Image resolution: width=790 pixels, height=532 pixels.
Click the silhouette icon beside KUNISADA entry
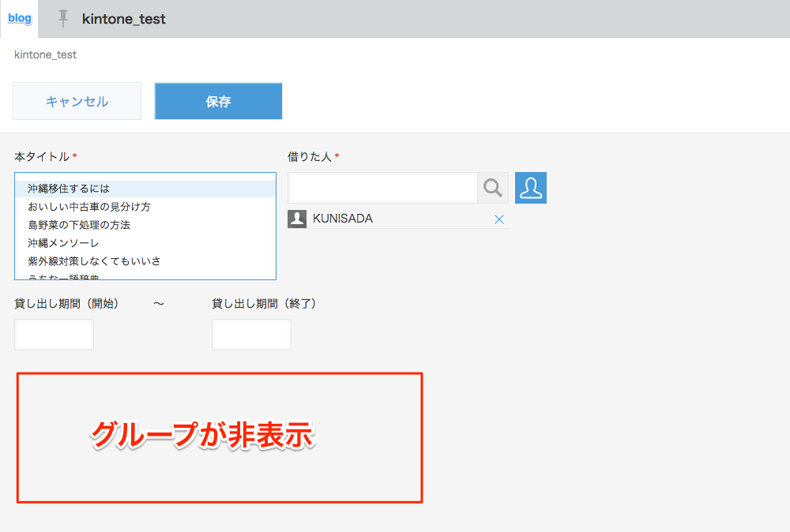click(x=296, y=219)
